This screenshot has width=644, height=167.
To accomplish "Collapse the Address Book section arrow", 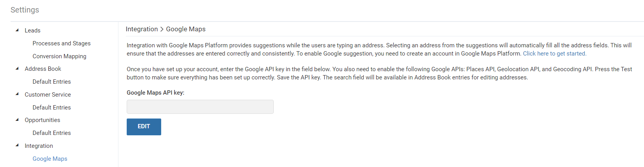I will pyautogui.click(x=17, y=68).
